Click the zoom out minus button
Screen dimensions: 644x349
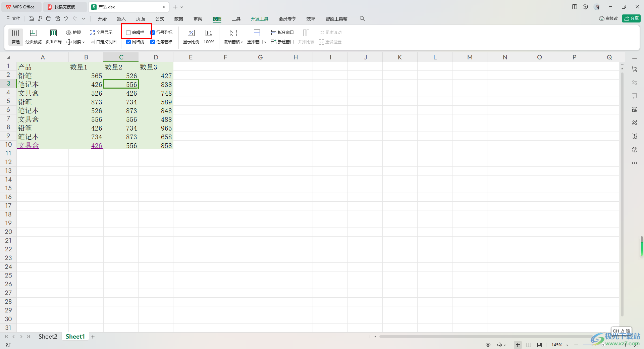point(576,345)
